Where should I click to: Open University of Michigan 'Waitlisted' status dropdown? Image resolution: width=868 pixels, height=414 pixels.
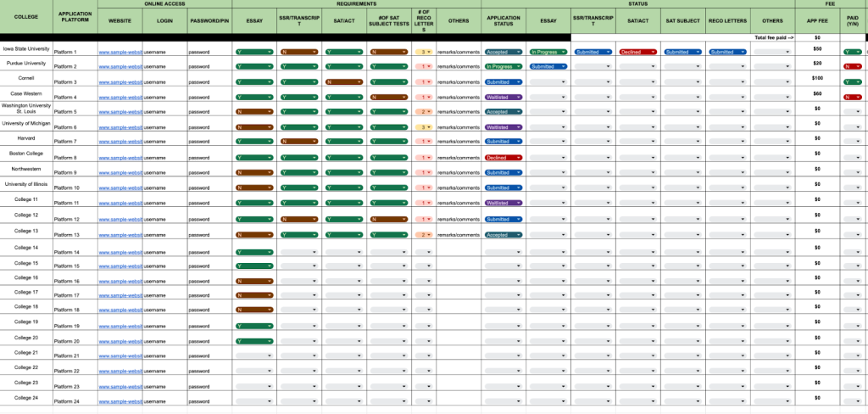tap(504, 127)
